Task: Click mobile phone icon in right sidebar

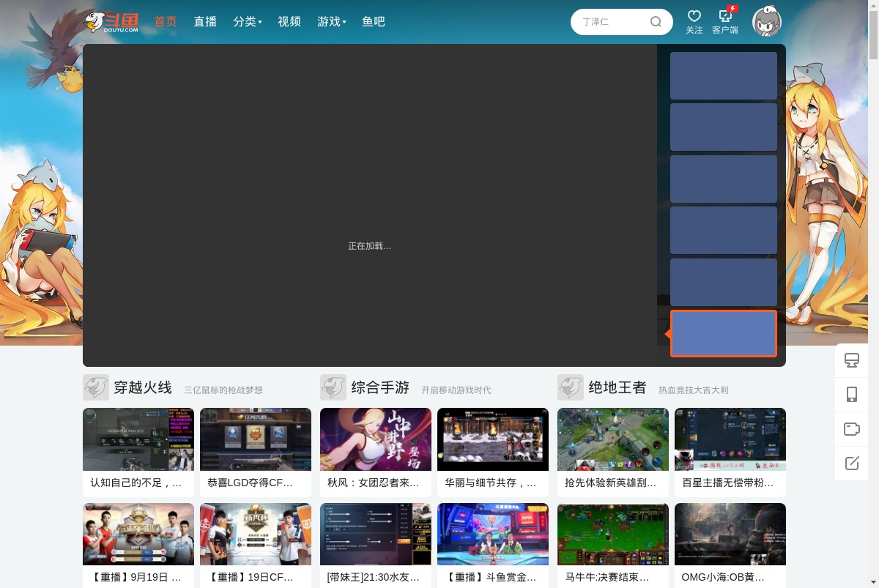Action: (852, 395)
